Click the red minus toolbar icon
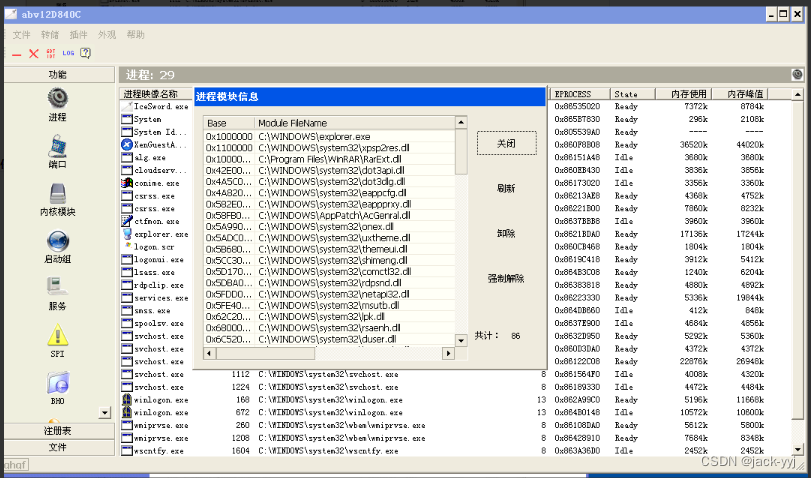811x478 pixels. pos(17,54)
